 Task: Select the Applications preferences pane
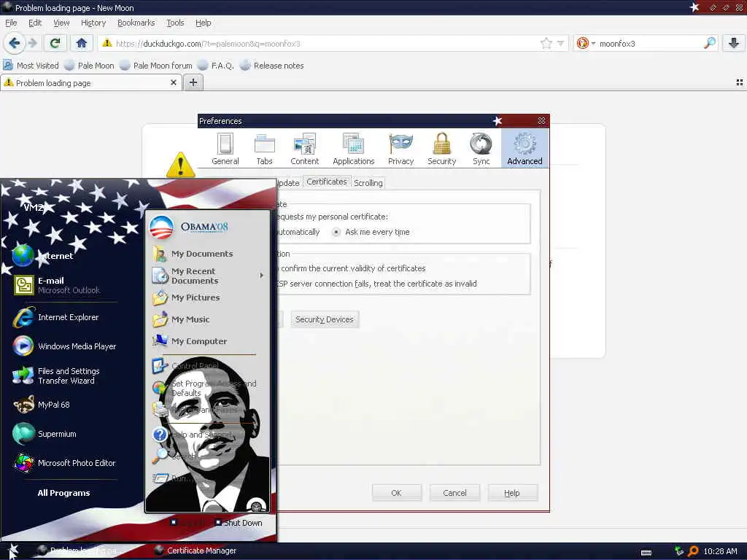pyautogui.click(x=354, y=149)
